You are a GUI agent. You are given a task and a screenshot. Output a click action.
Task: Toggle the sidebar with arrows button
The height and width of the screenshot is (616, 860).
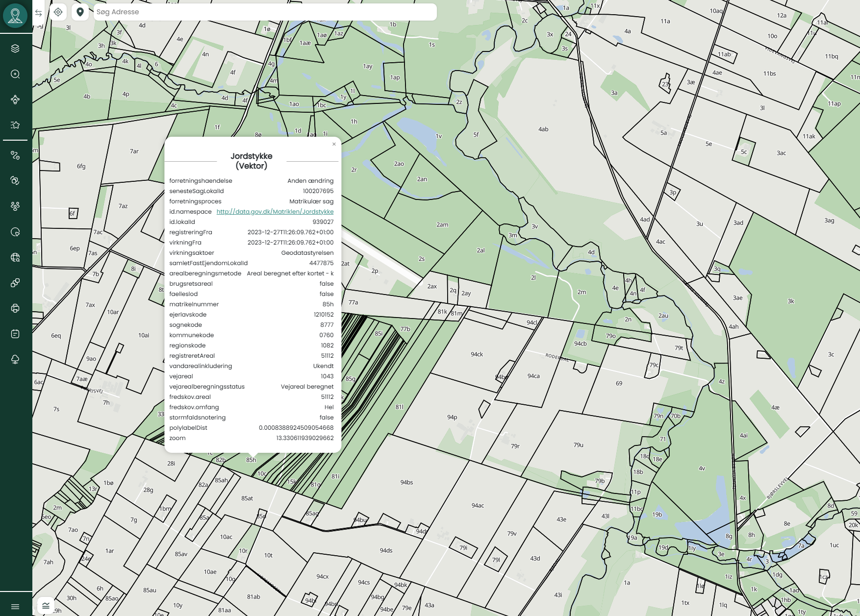38,13
